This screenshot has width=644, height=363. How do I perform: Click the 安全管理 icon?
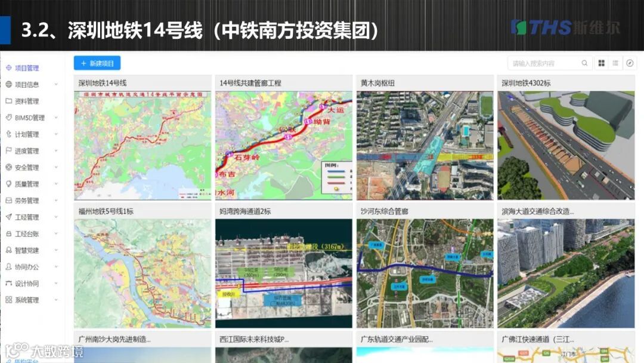(8, 167)
